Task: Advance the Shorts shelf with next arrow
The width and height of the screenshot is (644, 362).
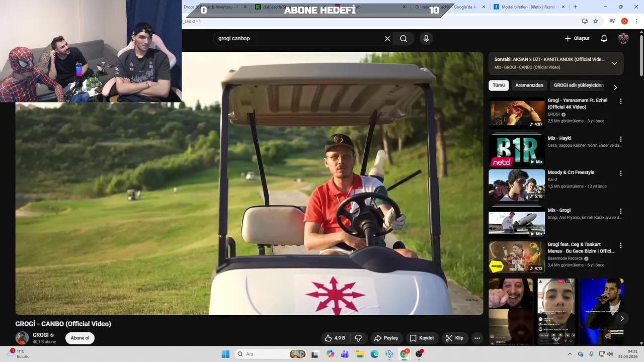Action: click(x=622, y=318)
